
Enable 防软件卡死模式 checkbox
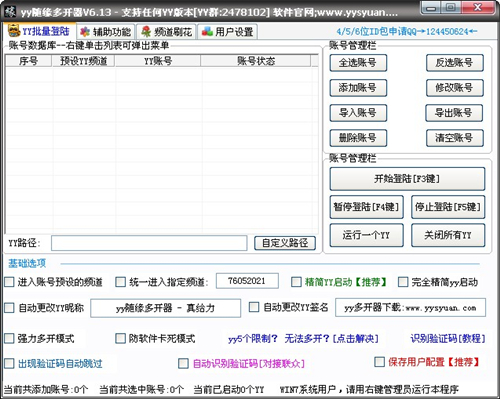coord(120,338)
